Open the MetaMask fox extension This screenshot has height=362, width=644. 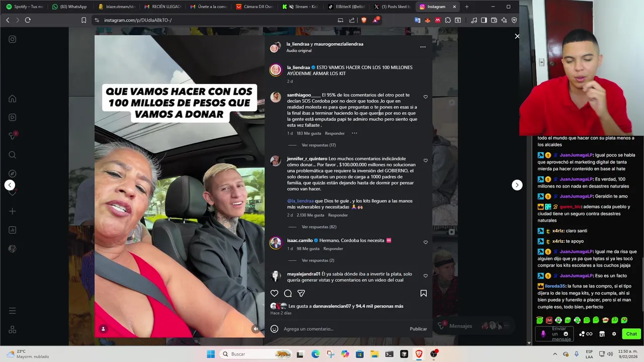coord(428,20)
